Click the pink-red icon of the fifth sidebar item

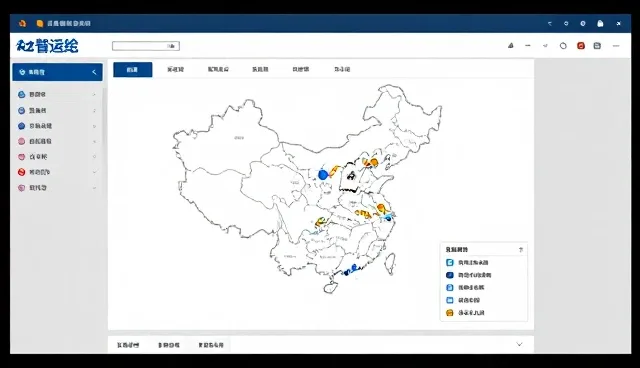tap(22, 157)
